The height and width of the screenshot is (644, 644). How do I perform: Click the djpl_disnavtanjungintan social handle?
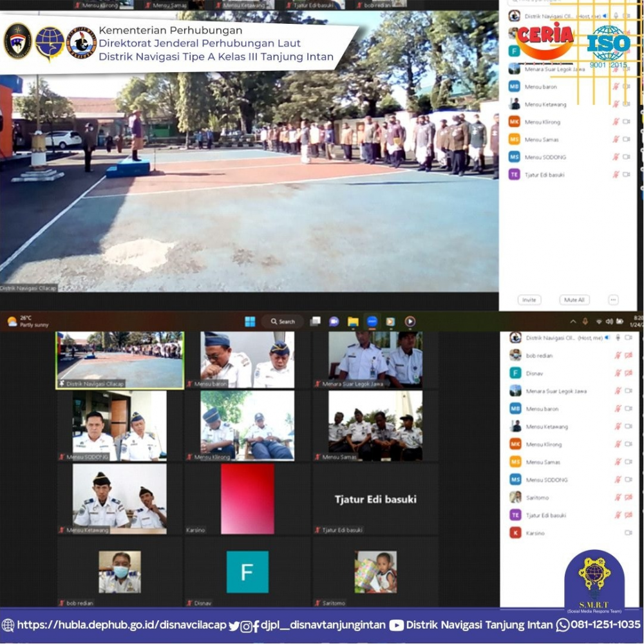[x=323, y=625]
